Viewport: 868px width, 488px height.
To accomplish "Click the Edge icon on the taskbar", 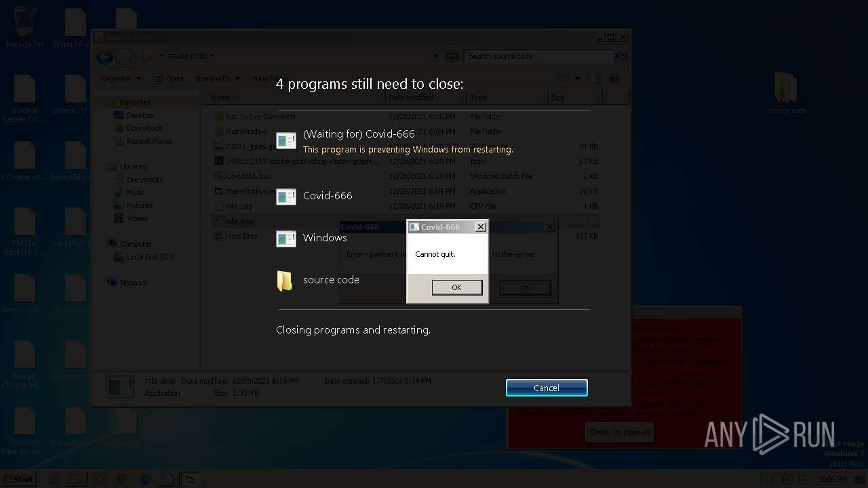I will click(x=146, y=479).
